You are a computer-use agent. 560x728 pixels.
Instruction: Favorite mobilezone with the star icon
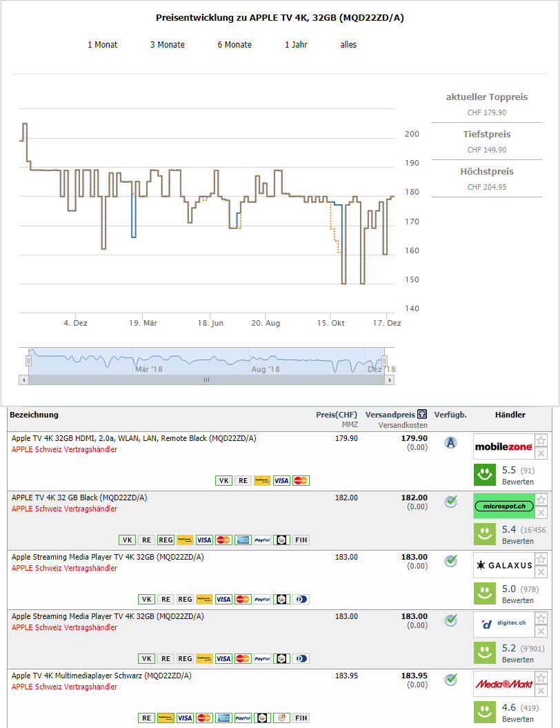click(x=541, y=440)
